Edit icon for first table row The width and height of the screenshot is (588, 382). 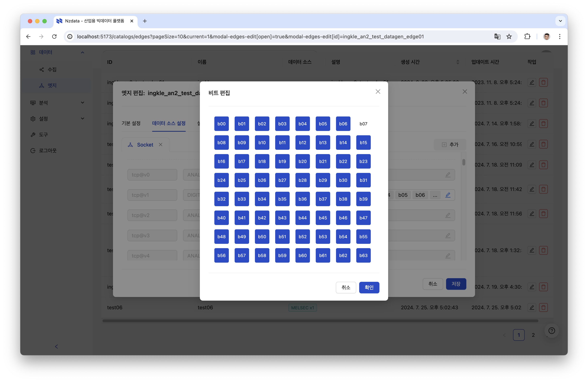(532, 82)
